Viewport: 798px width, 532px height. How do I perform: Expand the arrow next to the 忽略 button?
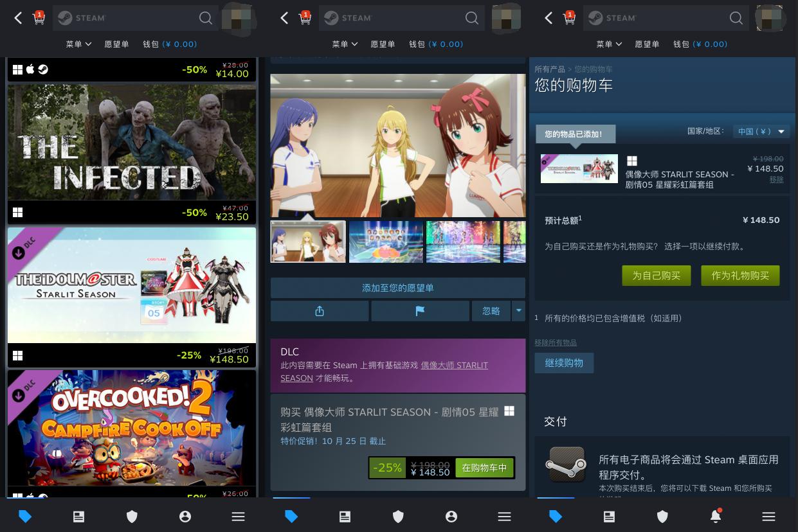(x=518, y=310)
